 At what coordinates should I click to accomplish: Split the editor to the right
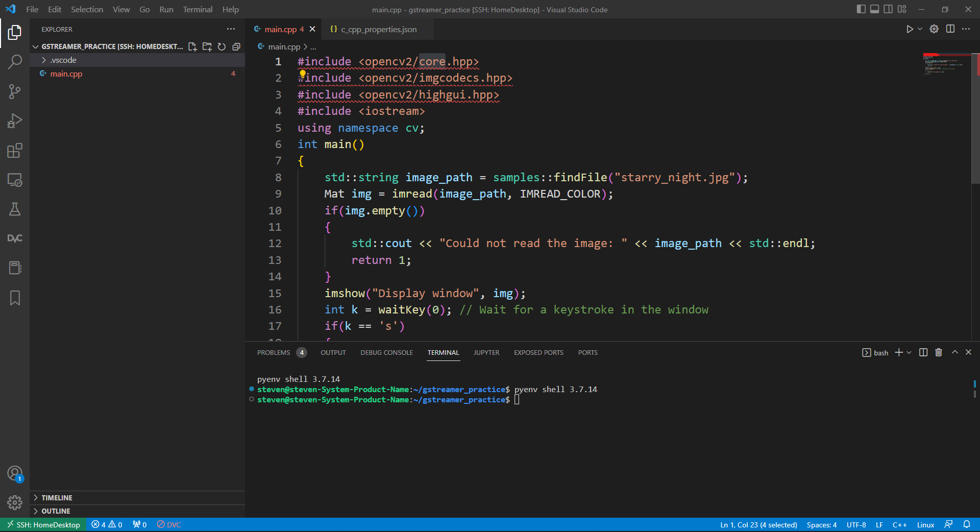click(950, 29)
